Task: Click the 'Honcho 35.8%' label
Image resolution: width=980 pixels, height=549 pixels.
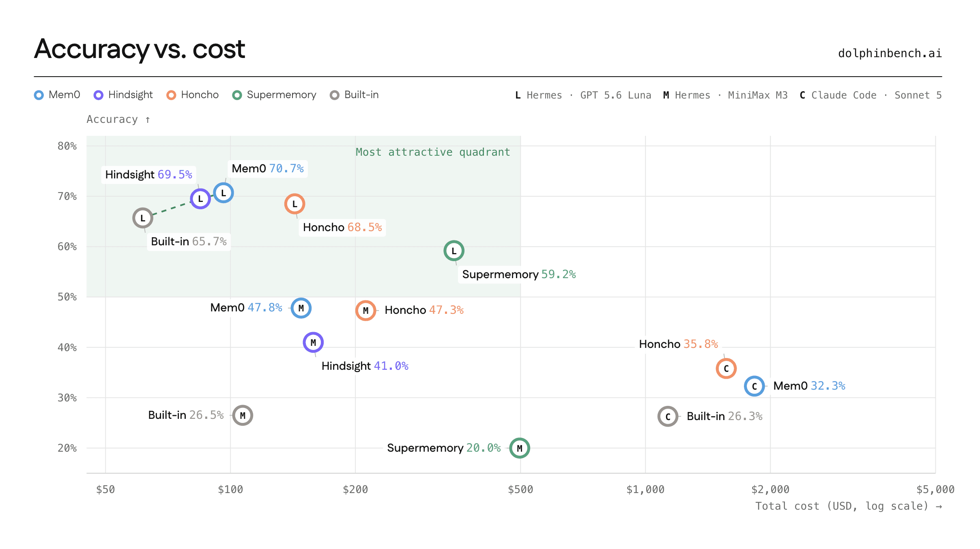Action: pyautogui.click(x=679, y=344)
